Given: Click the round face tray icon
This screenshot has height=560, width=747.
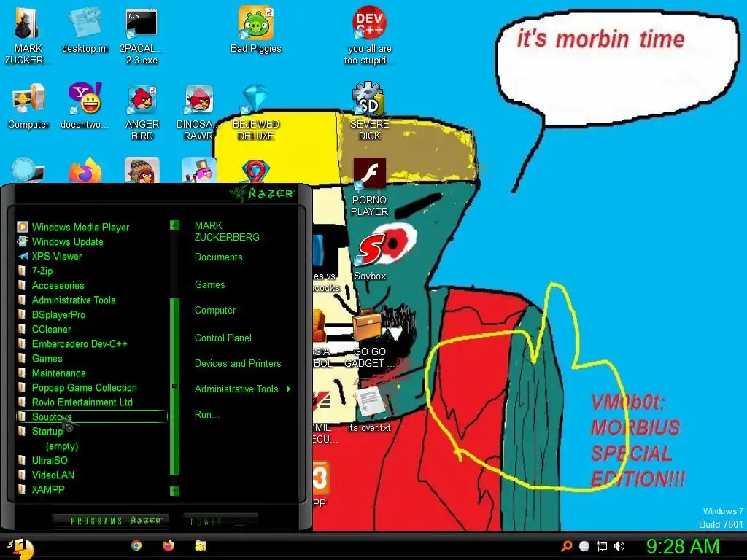Looking at the screenshot, I should pyautogui.click(x=584, y=546).
